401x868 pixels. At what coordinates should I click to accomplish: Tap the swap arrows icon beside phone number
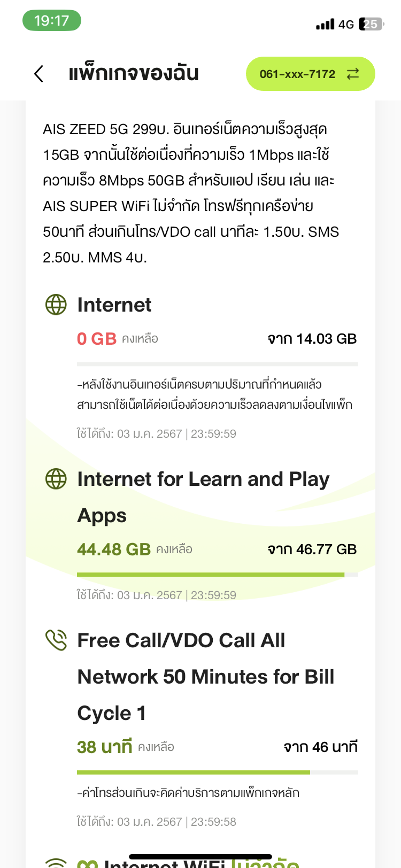(353, 74)
